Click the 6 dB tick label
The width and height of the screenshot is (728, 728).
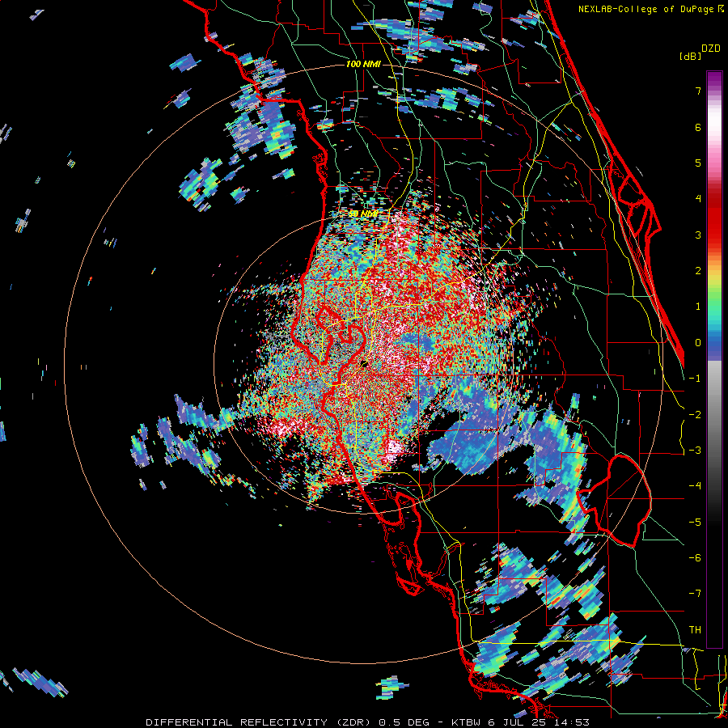[698, 127]
